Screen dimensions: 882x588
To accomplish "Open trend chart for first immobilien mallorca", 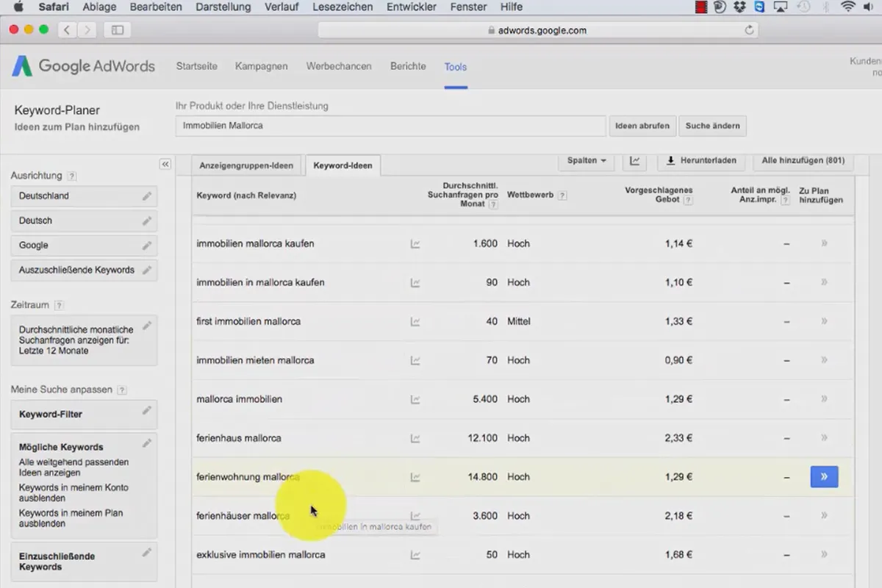I will coord(415,322).
